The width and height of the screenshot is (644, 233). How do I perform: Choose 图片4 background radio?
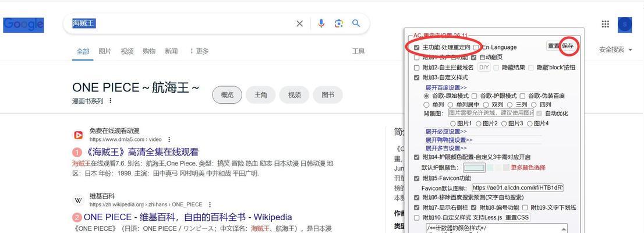(530, 123)
